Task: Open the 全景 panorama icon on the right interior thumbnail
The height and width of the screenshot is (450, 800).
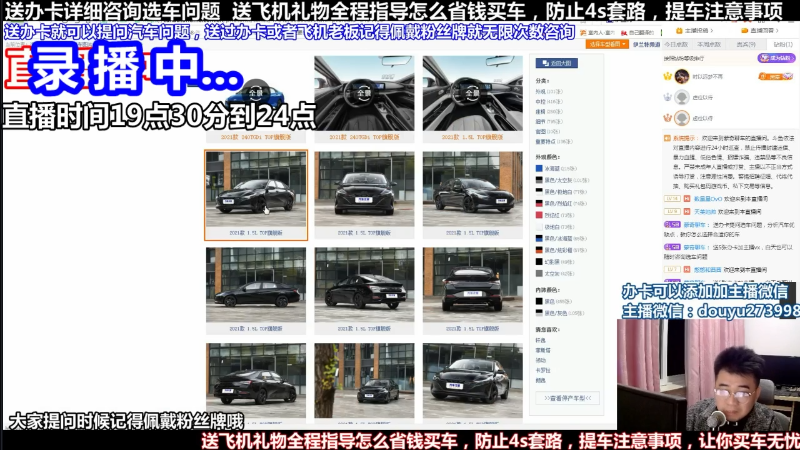Action: pyautogui.click(x=472, y=93)
